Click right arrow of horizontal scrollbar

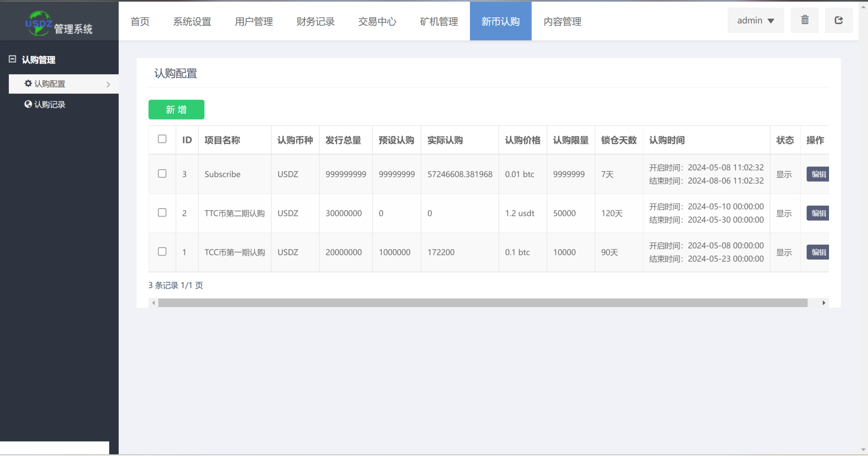pos(823,303)
